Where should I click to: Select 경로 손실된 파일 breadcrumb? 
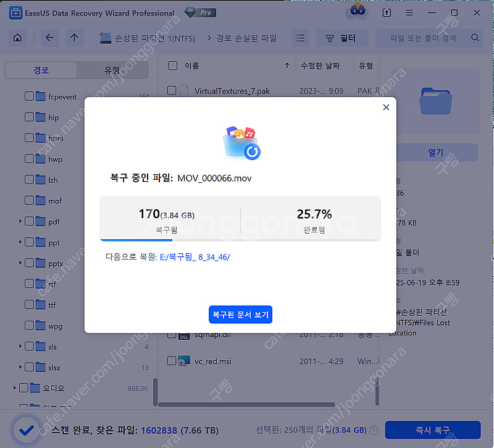click(x=246, y=38)
